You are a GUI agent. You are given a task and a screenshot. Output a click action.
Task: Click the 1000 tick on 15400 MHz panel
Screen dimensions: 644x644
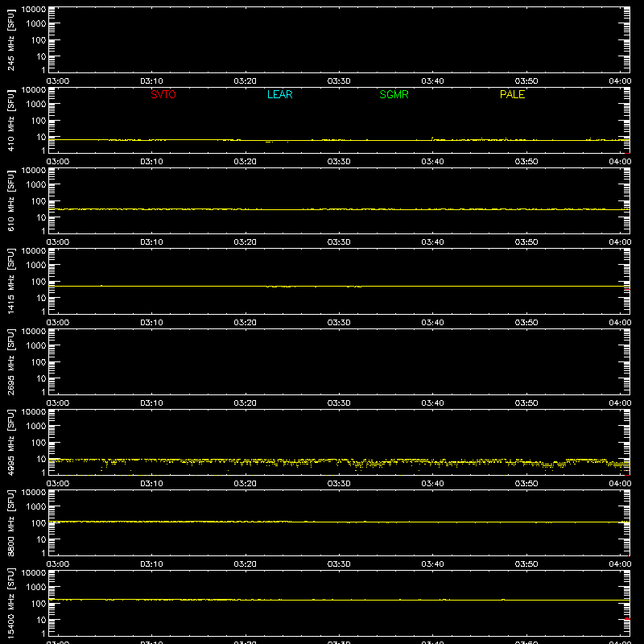(x=36, y=588)
